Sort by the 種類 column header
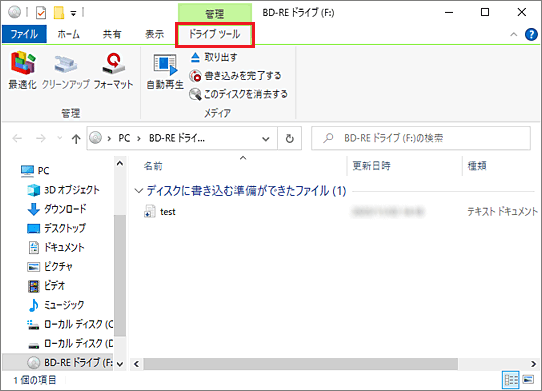This screenshot has width=542, height=391. pyautogui.click(x=477, y=166)
